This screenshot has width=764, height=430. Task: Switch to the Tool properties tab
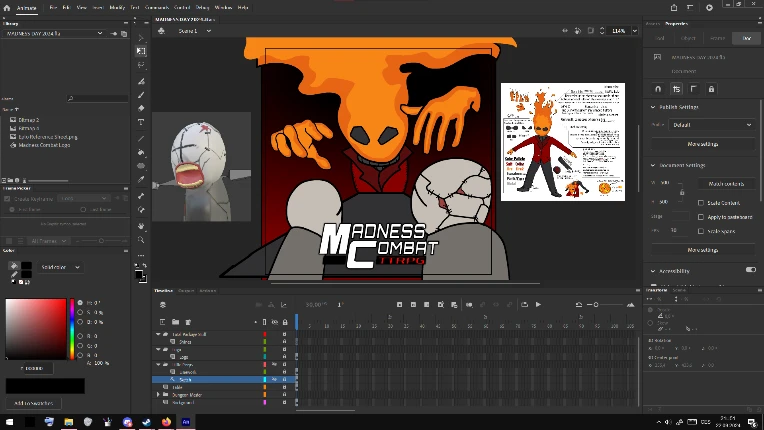pos(660,38)
